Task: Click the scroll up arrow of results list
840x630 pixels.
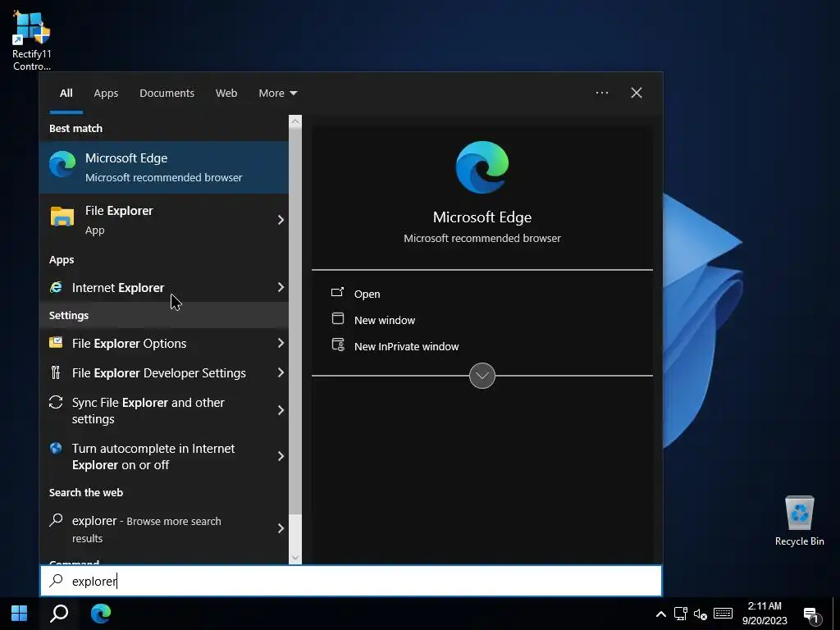Action: [x=295, y=121]
